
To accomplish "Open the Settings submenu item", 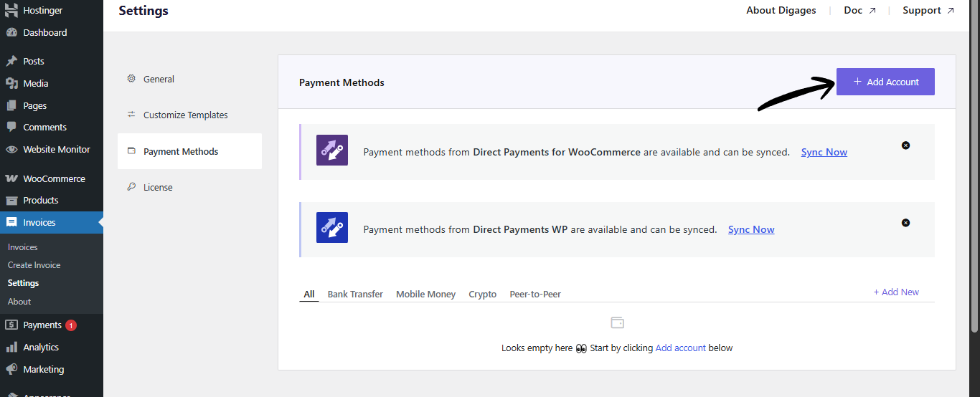I will click(x=24, y=283).
